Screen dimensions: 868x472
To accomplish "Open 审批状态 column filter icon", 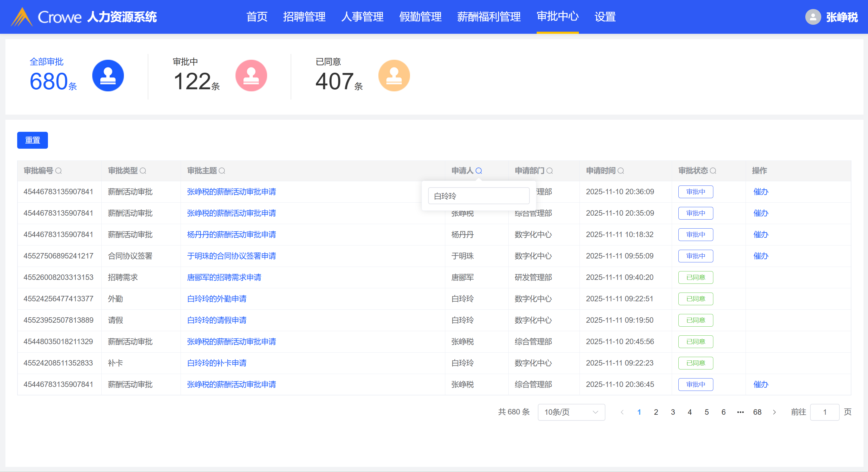I will point(713,171).
